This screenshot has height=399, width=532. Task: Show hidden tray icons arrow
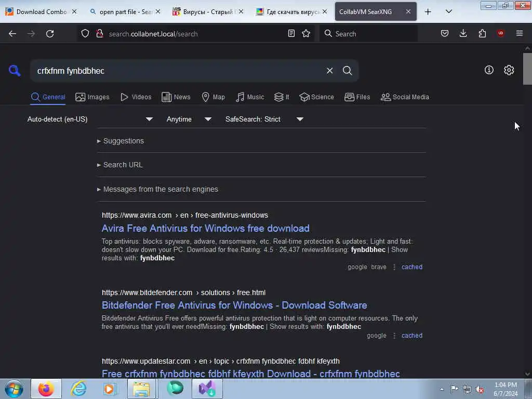[442, 389]
